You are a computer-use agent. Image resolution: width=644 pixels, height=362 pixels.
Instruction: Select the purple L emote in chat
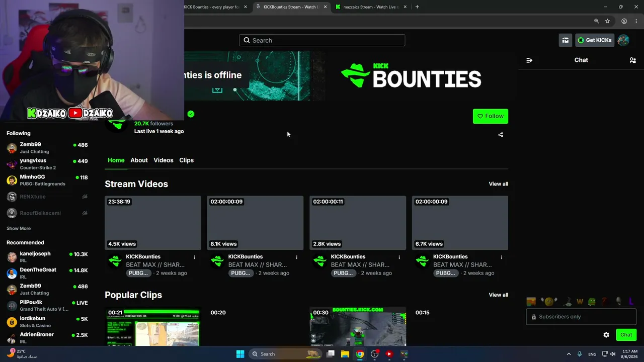coord(631,302)
